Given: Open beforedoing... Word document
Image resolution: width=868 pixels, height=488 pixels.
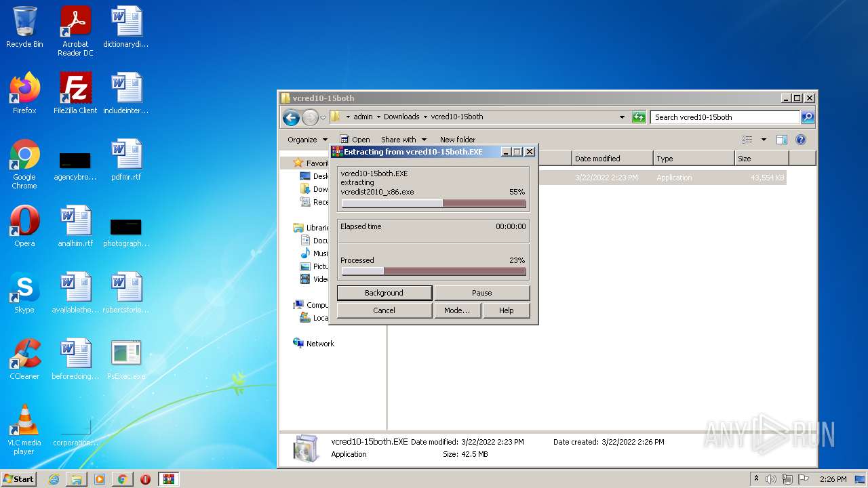Looking at the screenshot, I should click(75, 359).
